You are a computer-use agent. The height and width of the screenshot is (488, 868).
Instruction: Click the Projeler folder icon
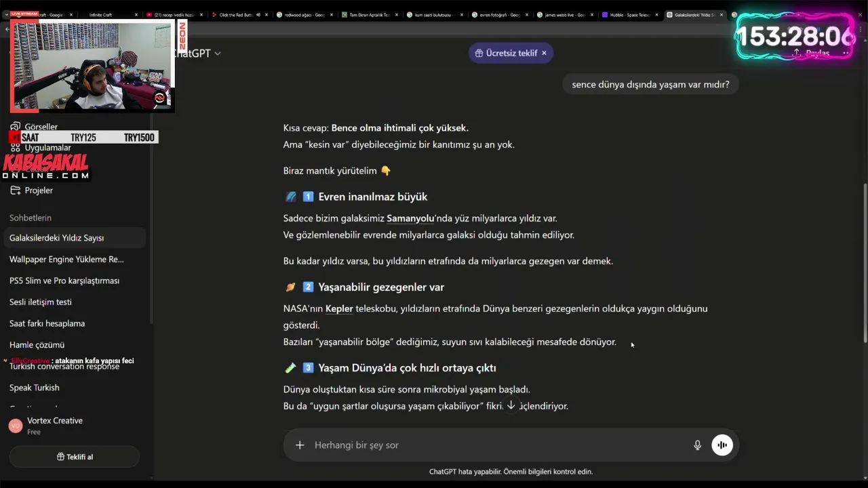(15, 190)
